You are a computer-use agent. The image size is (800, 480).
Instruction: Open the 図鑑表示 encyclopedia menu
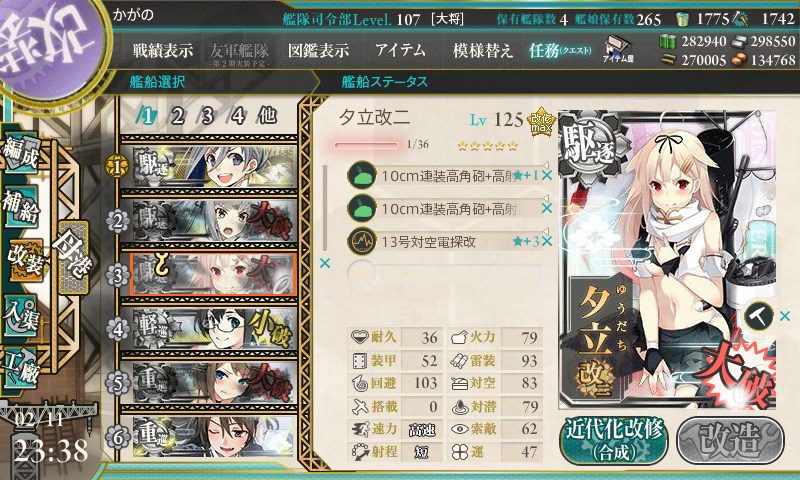pos(318,50)
